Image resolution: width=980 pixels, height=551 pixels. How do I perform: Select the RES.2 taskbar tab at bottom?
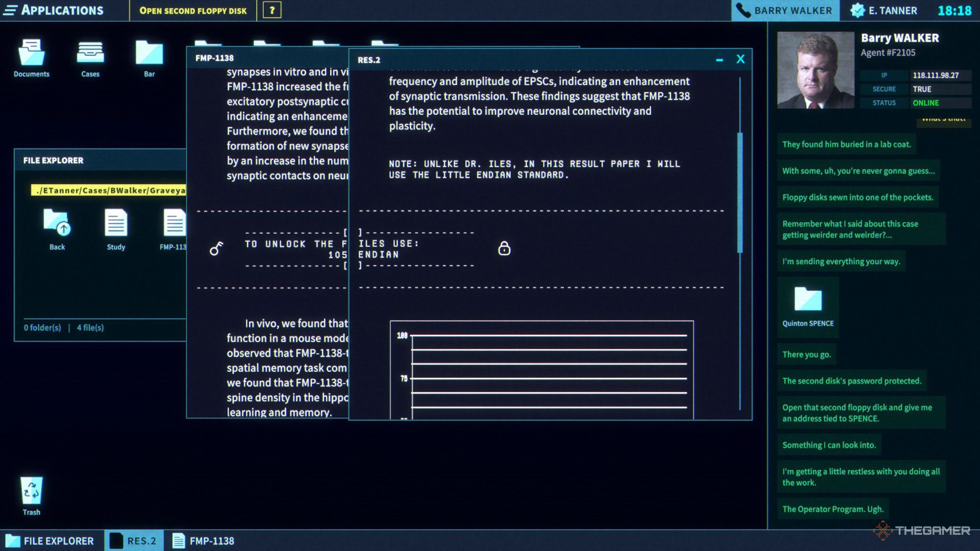[135, 540]
